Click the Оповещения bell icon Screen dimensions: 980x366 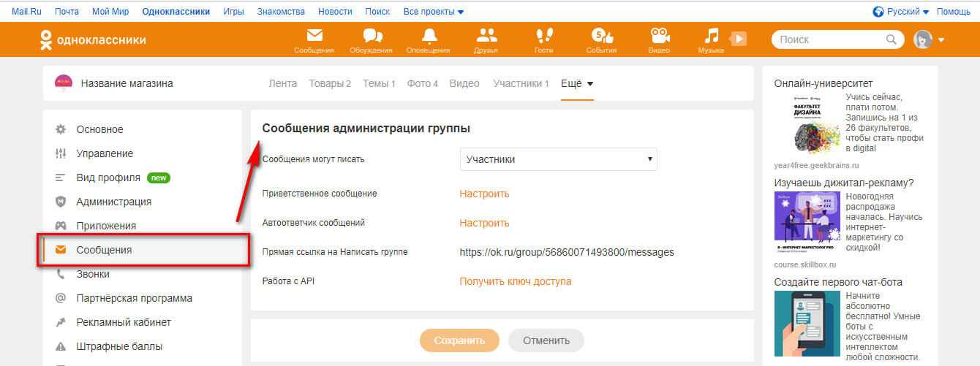(429, 37)
